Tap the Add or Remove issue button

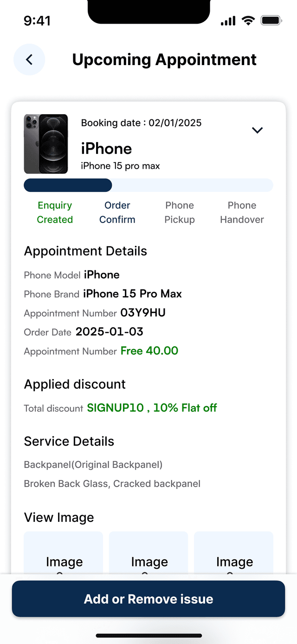click(x=148, y=599)
